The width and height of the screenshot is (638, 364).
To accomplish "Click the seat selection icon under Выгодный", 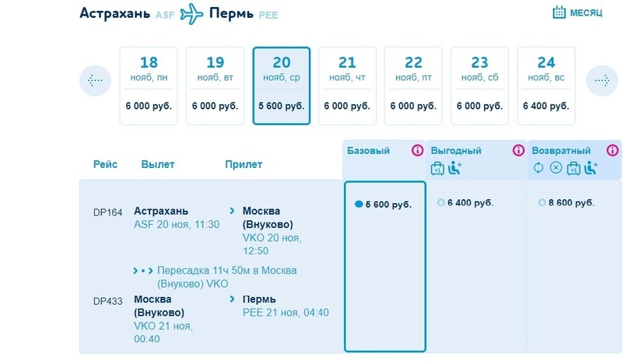I will (455, 167).
